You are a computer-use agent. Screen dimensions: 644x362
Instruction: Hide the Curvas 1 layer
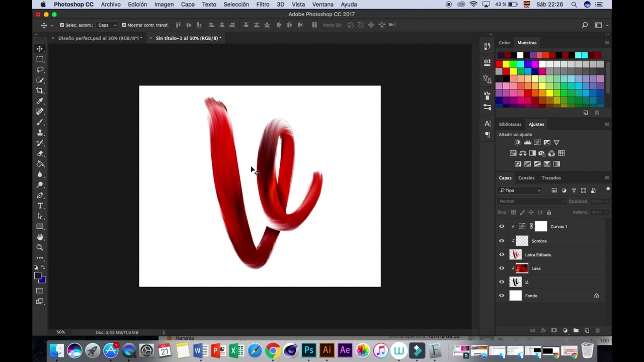tap(502, 227)
